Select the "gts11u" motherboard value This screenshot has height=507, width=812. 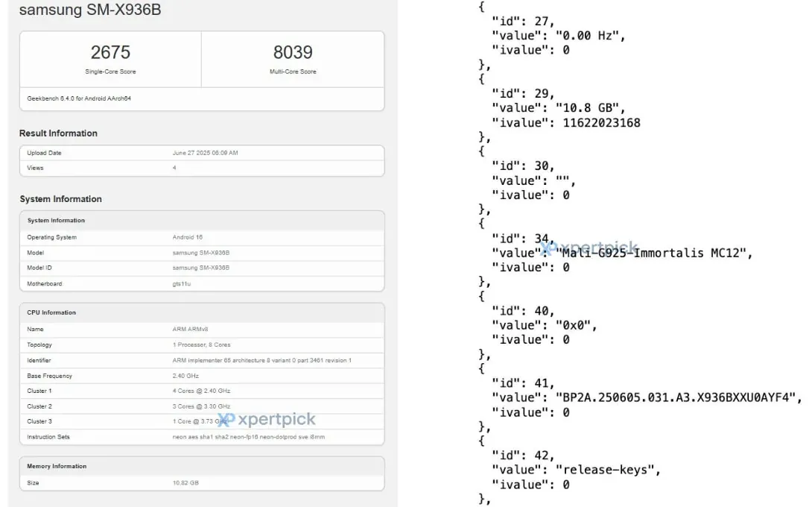coord(182,284)
